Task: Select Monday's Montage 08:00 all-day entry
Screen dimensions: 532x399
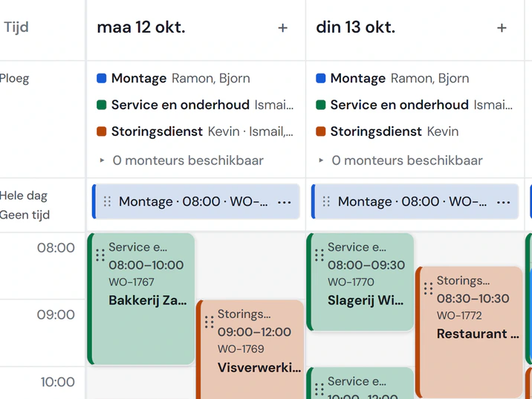Action: point(195,202)
